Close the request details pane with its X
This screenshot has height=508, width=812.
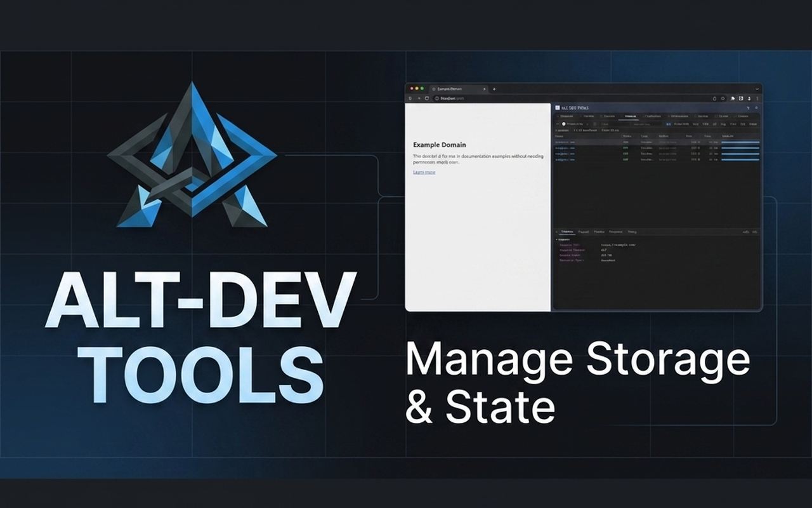[556, 232]
